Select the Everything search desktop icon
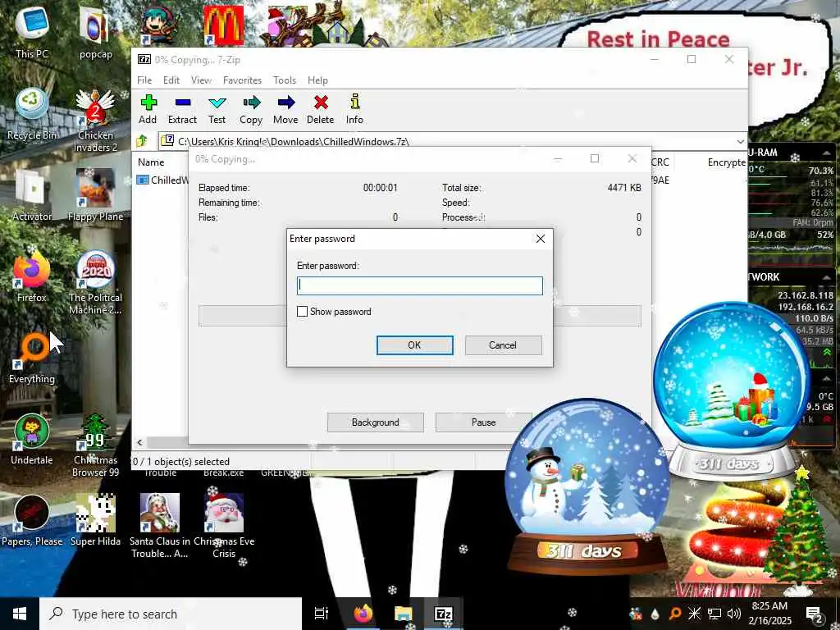 tap(32, 358)
